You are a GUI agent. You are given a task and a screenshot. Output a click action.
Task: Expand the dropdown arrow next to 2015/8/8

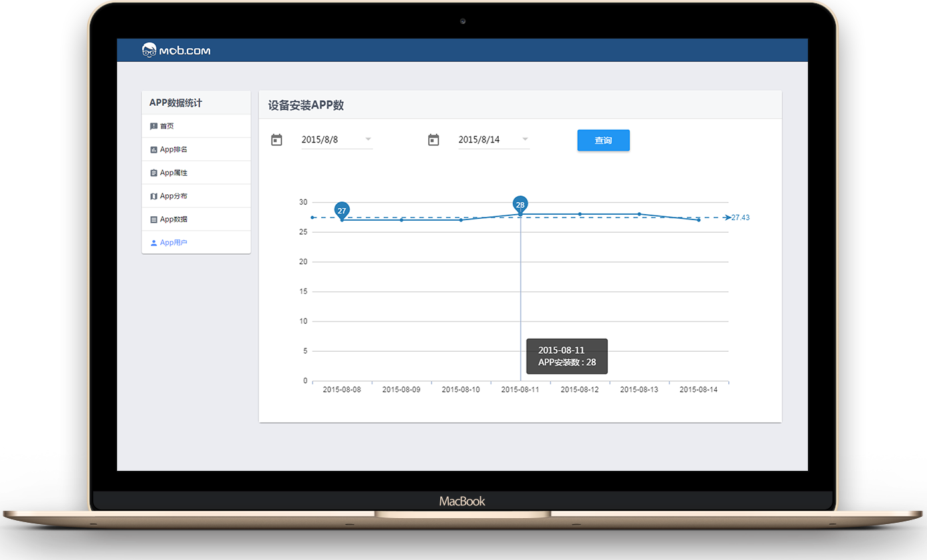(x=368, y=140)
